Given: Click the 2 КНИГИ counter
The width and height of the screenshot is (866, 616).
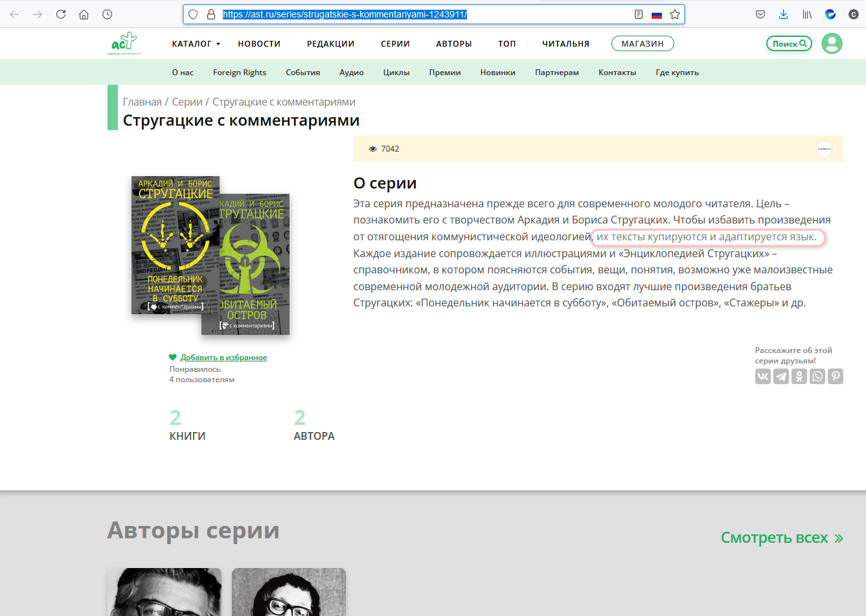Looking at the screenshot, I should coord(188,426).
